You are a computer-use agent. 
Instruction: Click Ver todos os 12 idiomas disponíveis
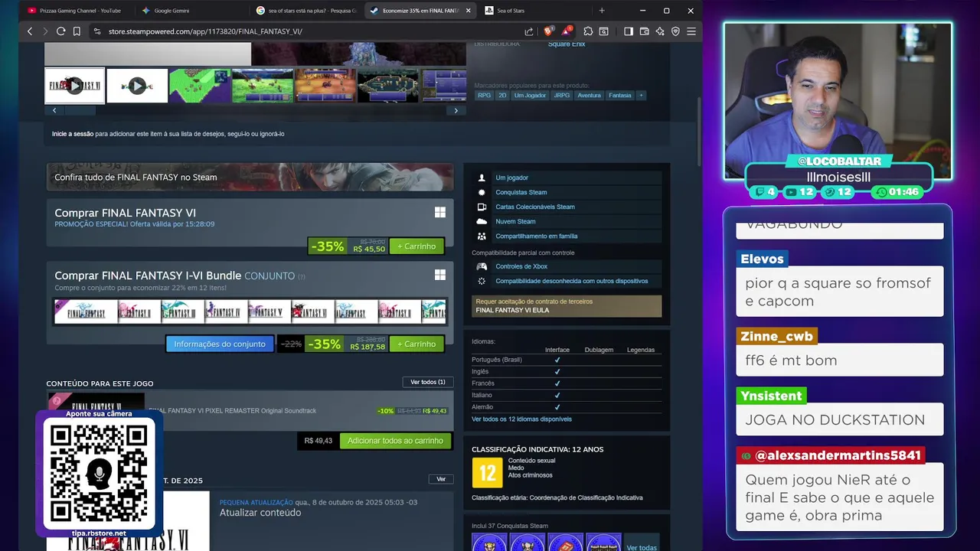(521, 419)
